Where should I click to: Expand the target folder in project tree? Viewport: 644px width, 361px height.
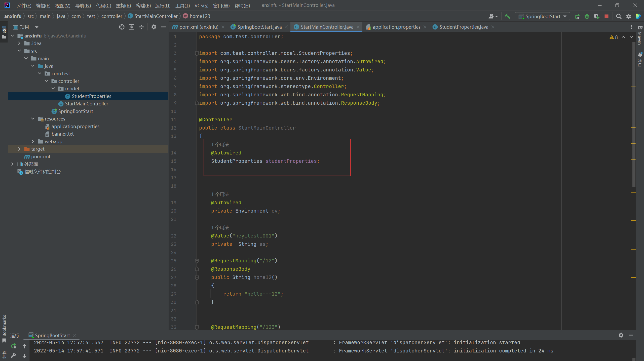(x=19, y=149)
